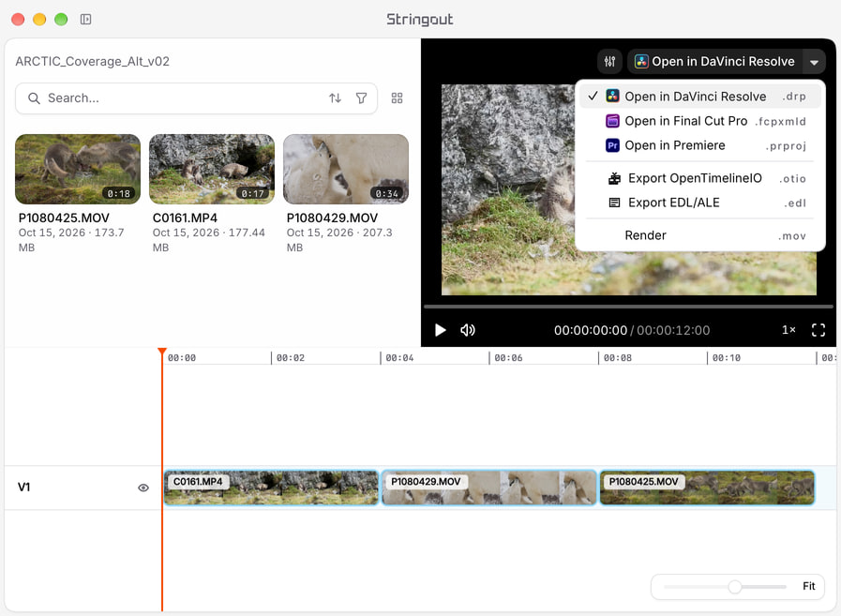The image size is (841, 616).
Task: Select the P1080429.MOV clip on timeline
Action: tap(489, 488)
